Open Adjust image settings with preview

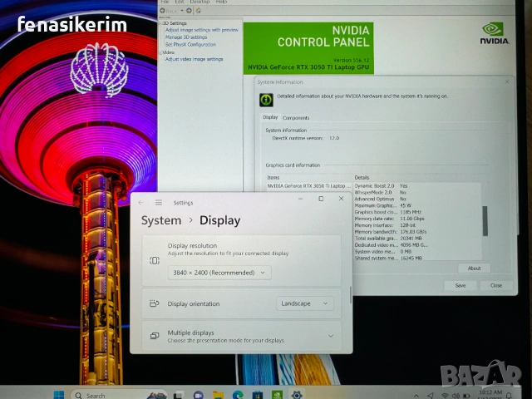click(x=201, y=30)
